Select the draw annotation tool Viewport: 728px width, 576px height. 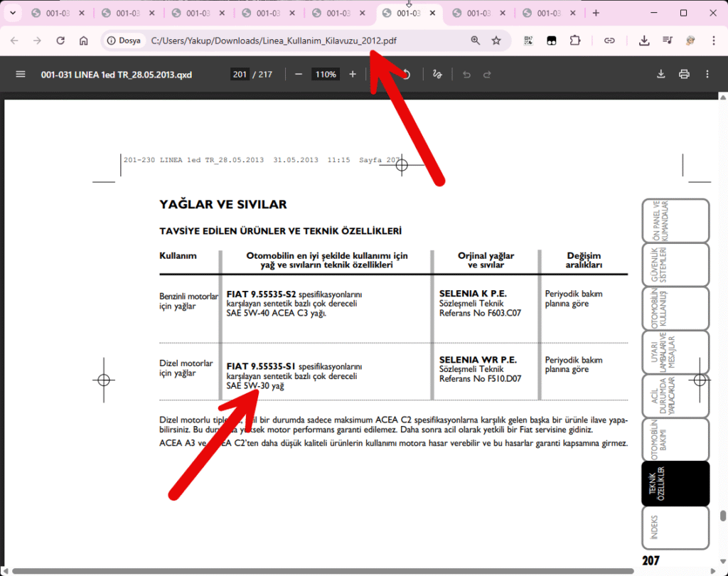coord(437,75)
